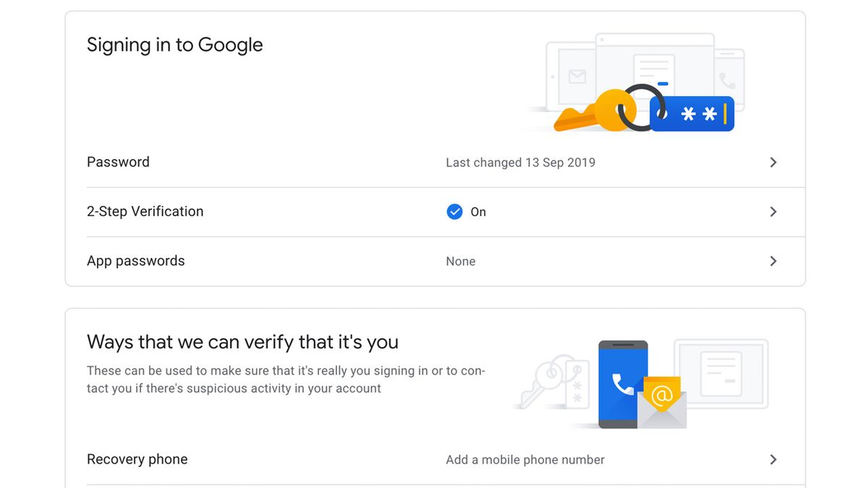
Task: Open the 2-Step Verification chevron arrow
Action: coord(773,212)
